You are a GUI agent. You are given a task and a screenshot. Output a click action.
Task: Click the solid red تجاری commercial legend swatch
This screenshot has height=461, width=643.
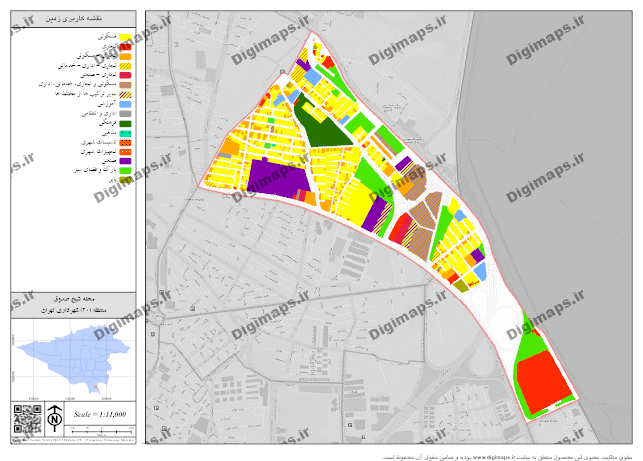pyautogui.click(x=125, y=47)
